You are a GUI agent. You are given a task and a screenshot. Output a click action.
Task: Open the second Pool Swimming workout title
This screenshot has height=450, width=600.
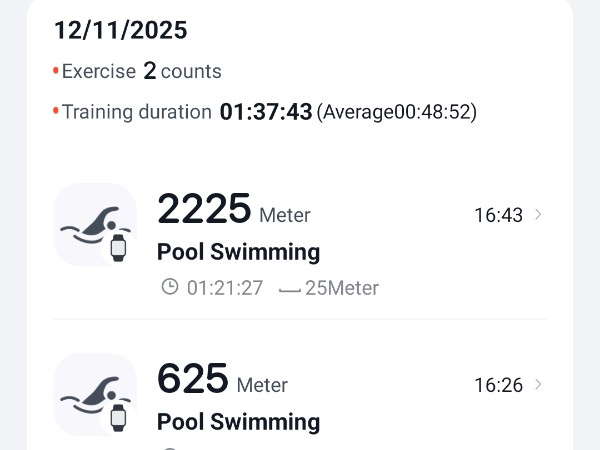click(x=239, y=421)
